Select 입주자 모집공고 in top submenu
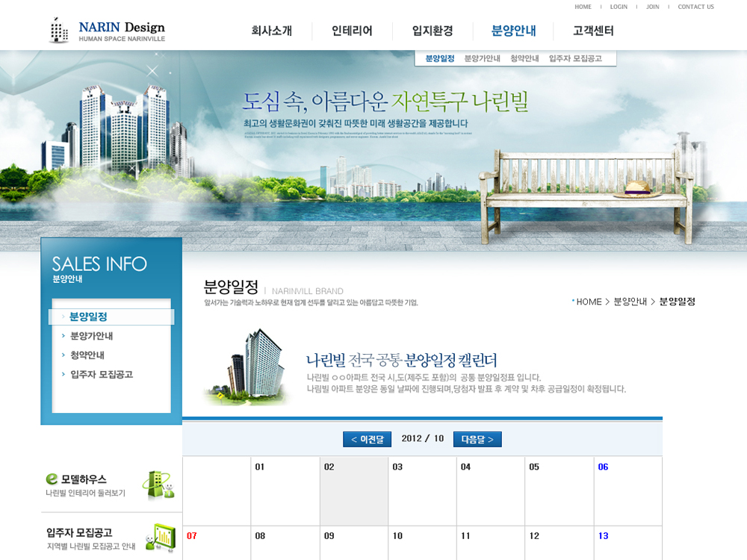Viewport: 747px width, 560px height. pos(575,58)
